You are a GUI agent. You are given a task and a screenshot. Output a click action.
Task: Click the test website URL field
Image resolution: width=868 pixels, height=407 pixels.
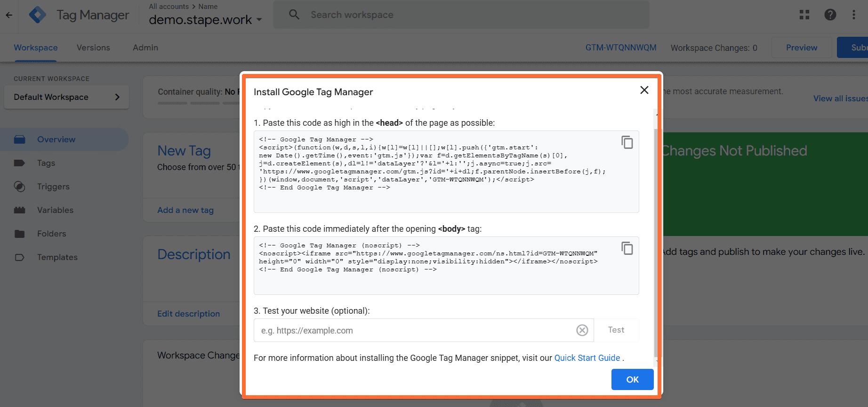414,330
